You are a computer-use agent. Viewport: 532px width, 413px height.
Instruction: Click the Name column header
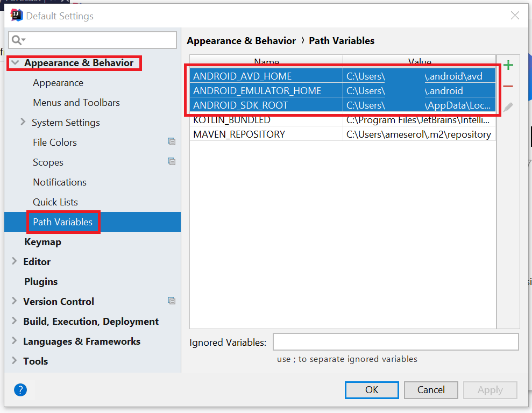coord(266,61)
